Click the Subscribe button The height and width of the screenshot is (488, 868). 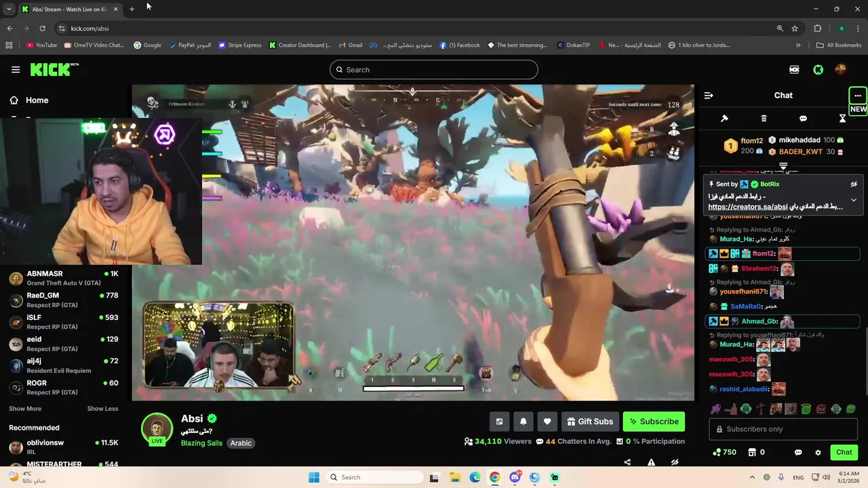[654, 422]
